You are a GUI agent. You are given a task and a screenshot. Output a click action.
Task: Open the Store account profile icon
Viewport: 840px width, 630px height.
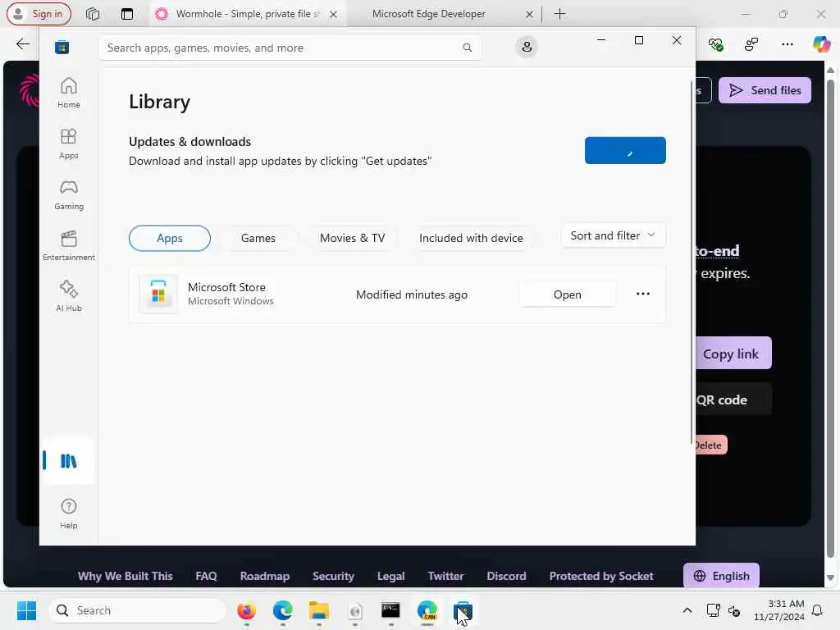tap(527, 47)
